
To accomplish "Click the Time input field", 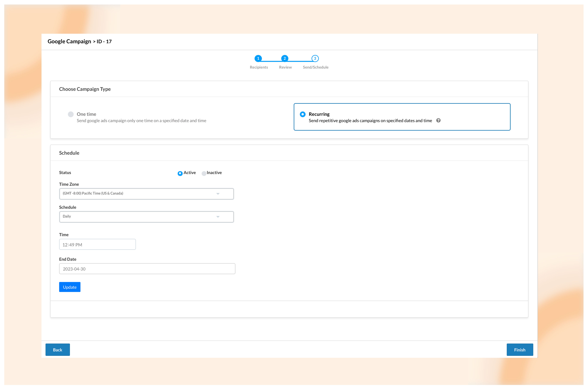I will [x=98, y=244].
